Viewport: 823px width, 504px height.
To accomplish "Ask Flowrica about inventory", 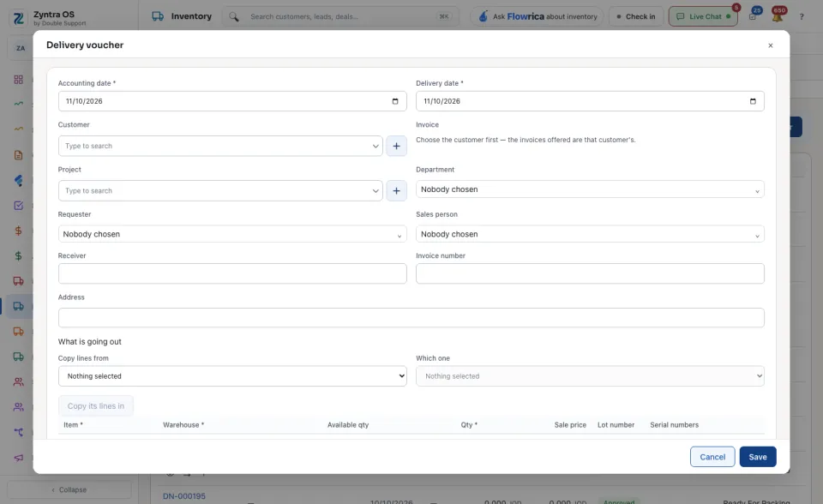I will (538, 16).
